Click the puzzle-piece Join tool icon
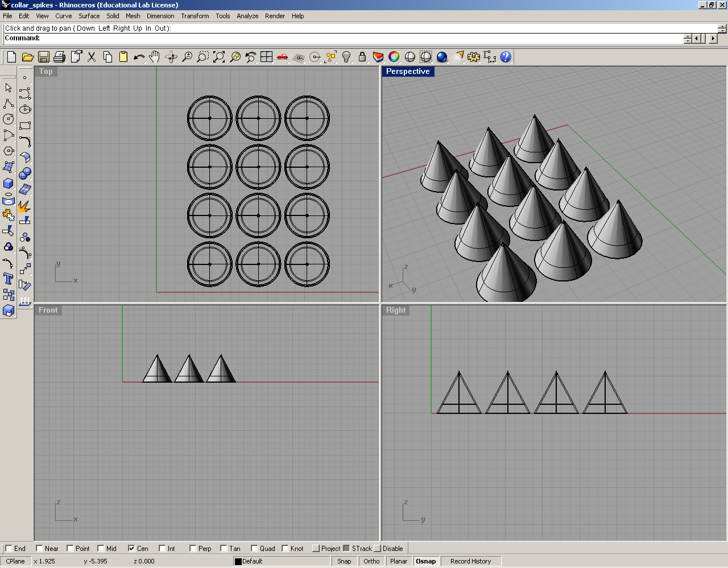Image resolution: width=728 pixels, height=568 pixels. pyautogui.click(x=9, y=215)
